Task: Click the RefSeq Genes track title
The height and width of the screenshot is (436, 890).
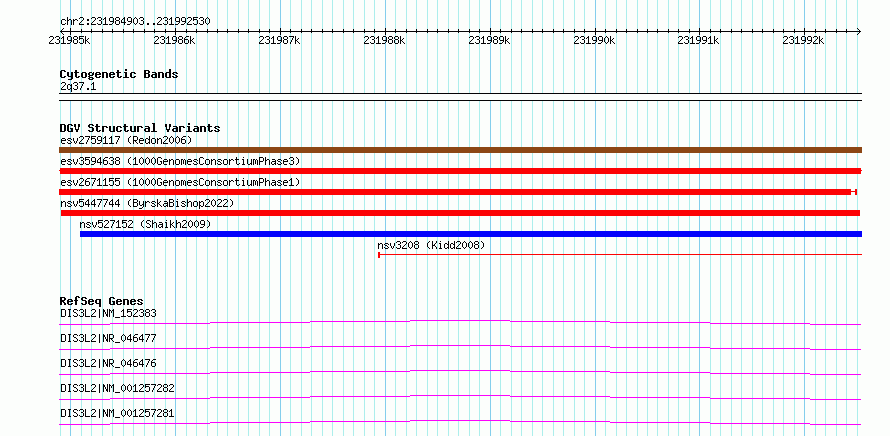Action: 102,301
